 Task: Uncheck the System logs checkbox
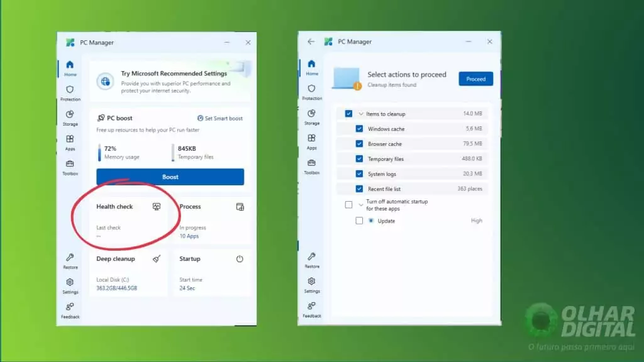[359, 174]
